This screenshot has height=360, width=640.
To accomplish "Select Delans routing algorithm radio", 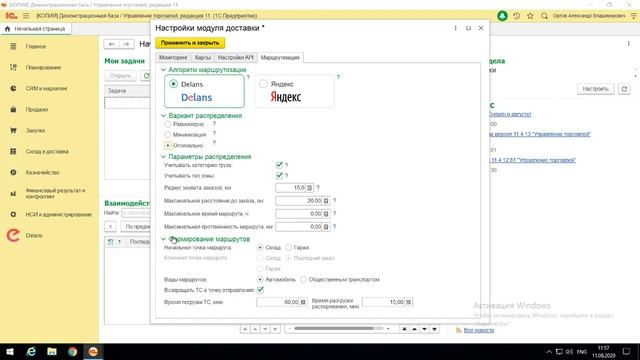I will click(x=173, y=84).
